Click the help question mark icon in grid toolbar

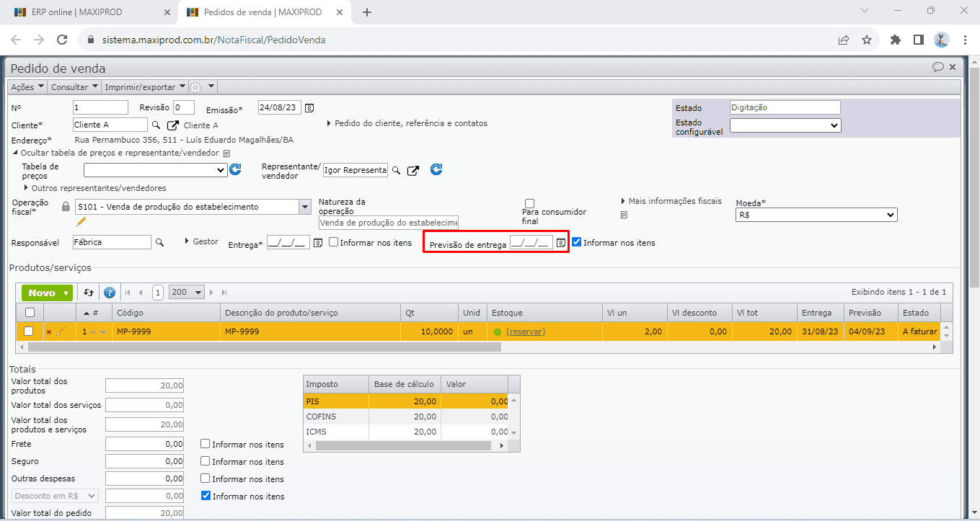click(110, 293)
